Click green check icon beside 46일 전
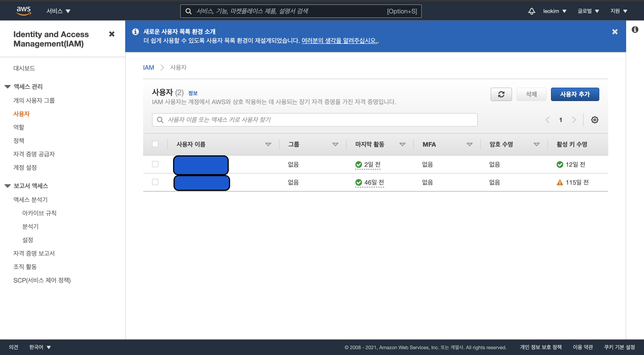The height and width of the screenshot is (355, 644). click(x=358, y=182)
